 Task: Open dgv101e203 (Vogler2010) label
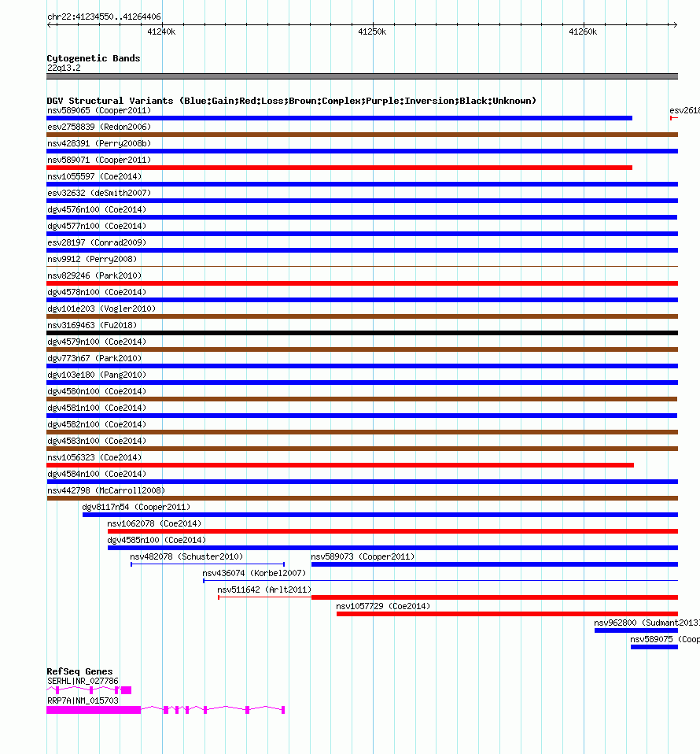pyautogui.click(x=101, y=309)
